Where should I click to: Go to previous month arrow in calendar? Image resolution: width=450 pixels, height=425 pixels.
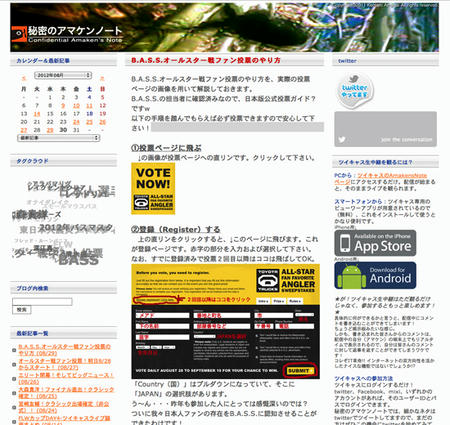pos(24,79)
